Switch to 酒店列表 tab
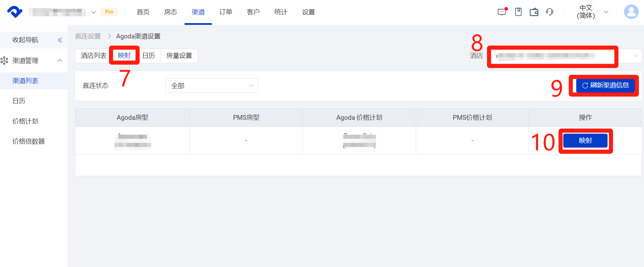Image resolution: width=644 pixels, height=267 pixels. tap(94, 56)
